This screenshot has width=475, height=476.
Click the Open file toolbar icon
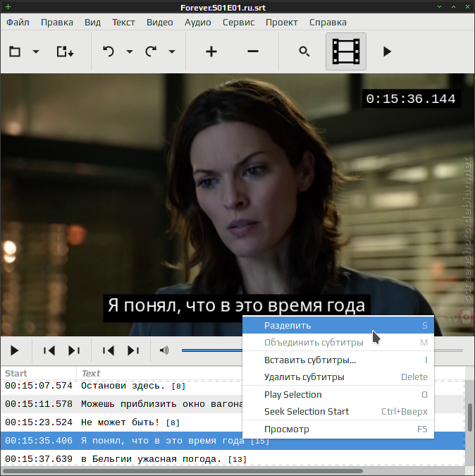tap(15, 51)
